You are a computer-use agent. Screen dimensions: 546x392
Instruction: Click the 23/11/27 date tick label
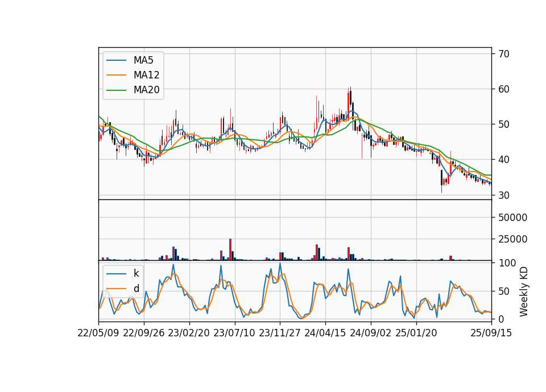pos(280,333)
